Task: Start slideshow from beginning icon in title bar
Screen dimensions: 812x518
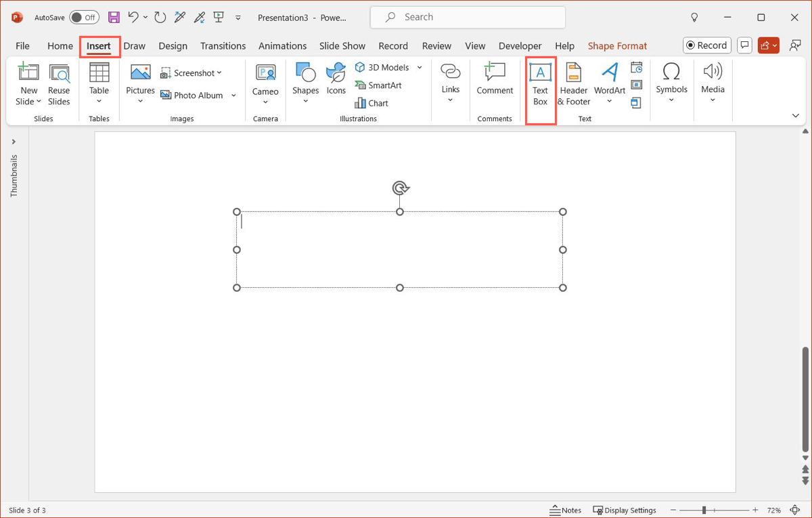Action: (x=218, y=18)
